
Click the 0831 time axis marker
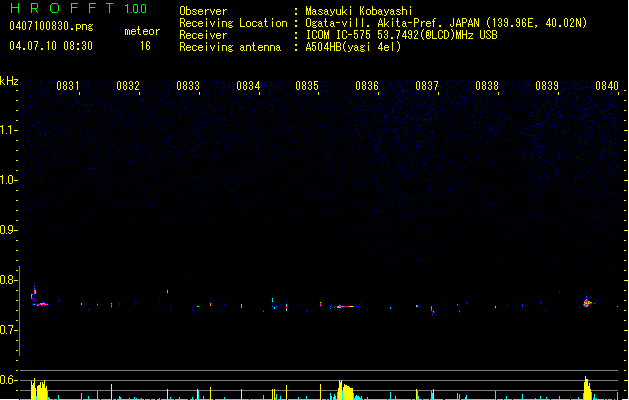click(67, 86)
